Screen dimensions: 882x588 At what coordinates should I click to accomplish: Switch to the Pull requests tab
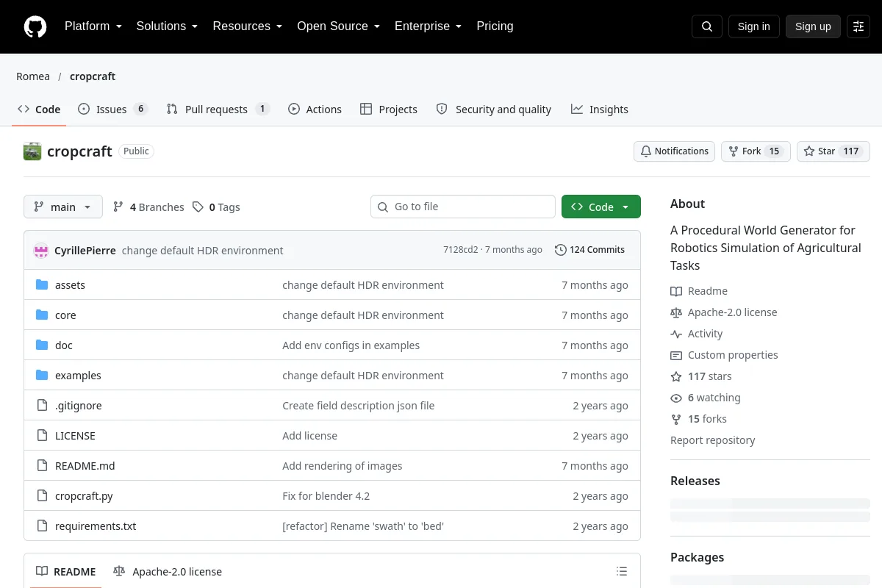click(218, 109)
